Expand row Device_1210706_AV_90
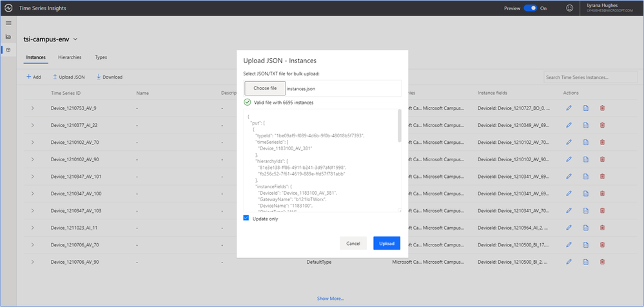Image resolution: width=644 pixels, height=307 pixels. click(x=32, y=261)
